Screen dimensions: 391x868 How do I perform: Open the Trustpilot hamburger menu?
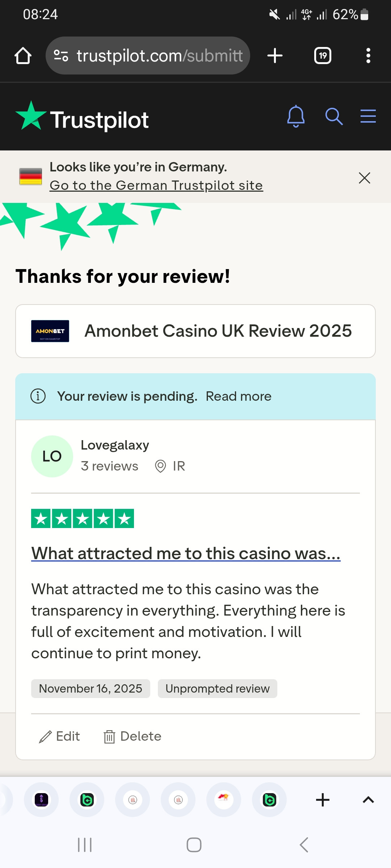click(x=368, y=116)
